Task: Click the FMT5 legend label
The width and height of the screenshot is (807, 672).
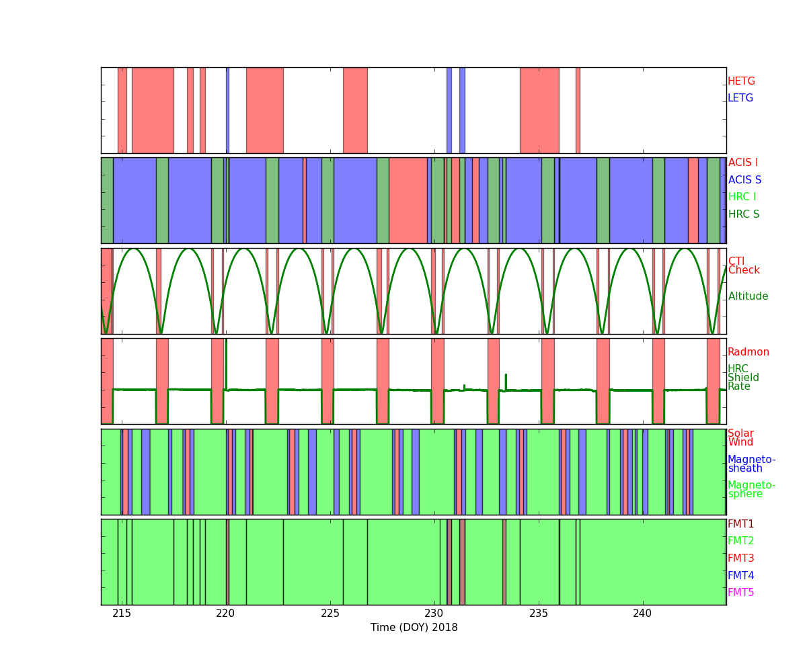Action: pos(740,593)
